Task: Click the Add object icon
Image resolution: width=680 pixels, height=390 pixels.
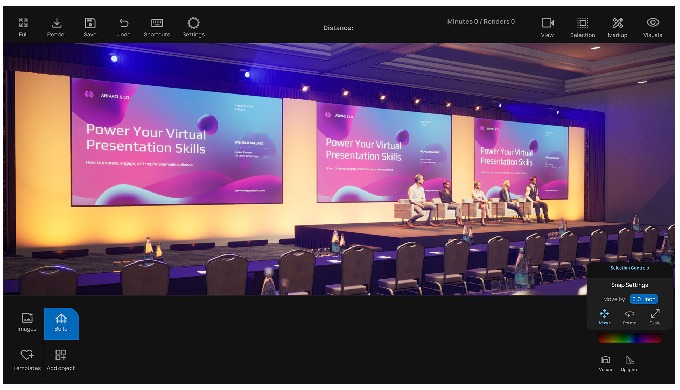Action: 61,355
